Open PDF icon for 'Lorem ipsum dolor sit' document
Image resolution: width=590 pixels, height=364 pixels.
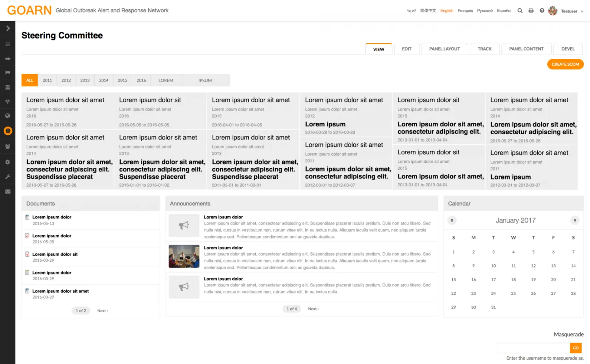pyautogui.click(x=27, y=254)
